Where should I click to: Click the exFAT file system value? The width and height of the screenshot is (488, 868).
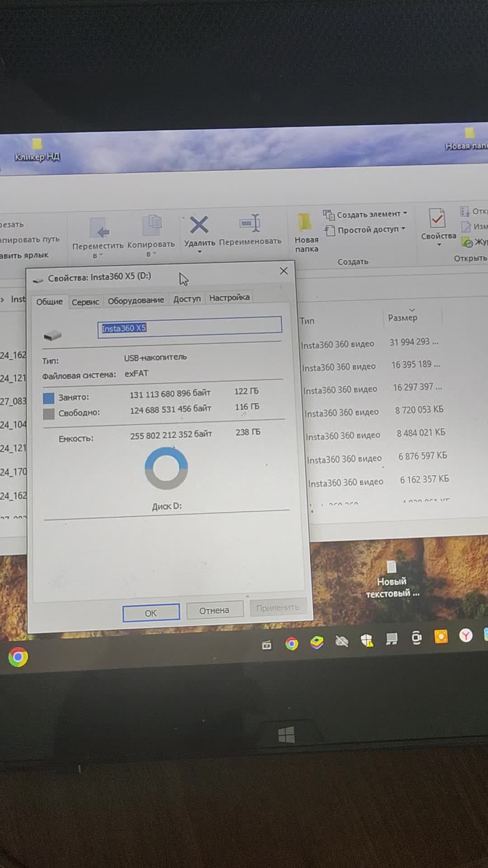(x=136, y=373)
